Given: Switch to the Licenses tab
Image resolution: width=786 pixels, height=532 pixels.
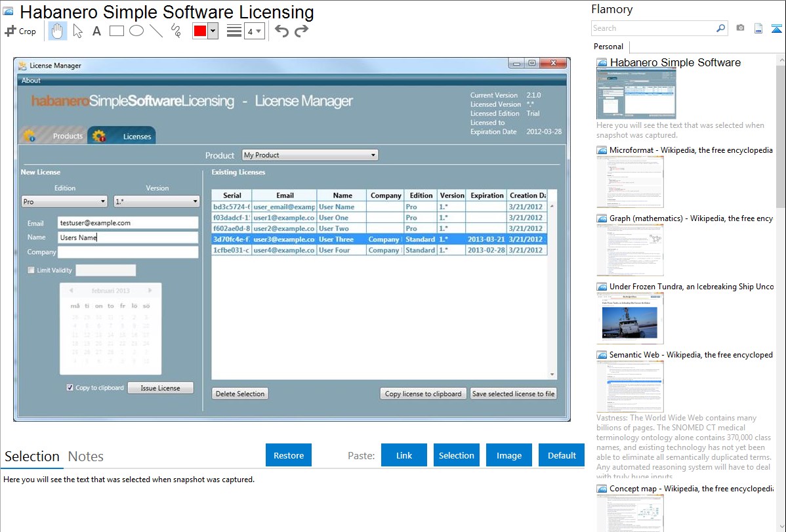Looking at the screenshot, I should 122,135.
